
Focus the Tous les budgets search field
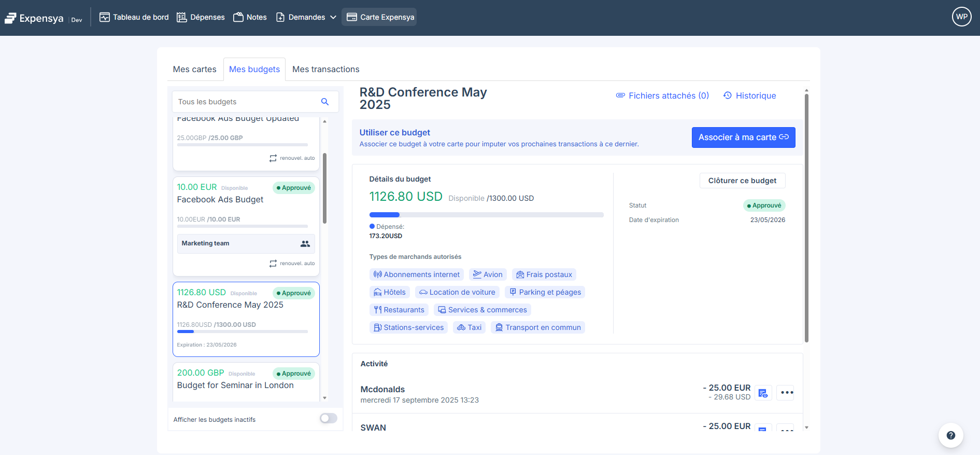coord(246,102)
